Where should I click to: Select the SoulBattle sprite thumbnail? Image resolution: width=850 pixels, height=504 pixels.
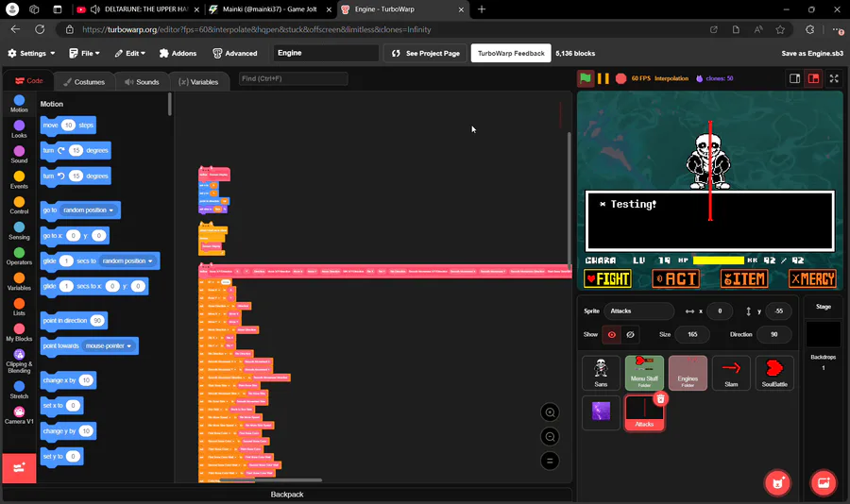pyautogui.click(x=774, y=373)
